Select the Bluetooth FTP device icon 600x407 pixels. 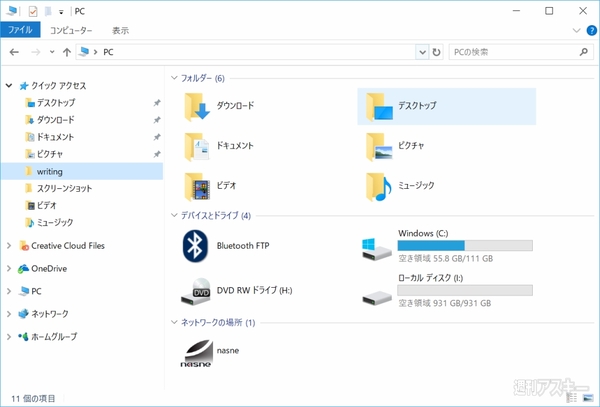[x=195, y=246]
